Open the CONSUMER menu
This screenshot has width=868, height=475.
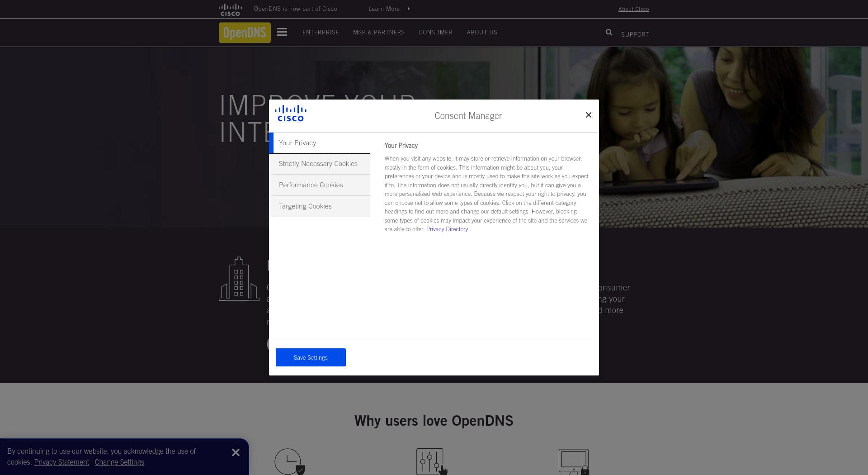(x=435, y=32)
